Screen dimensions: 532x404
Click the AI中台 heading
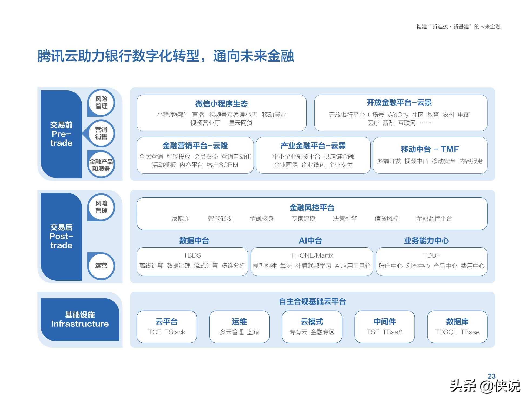310,241
